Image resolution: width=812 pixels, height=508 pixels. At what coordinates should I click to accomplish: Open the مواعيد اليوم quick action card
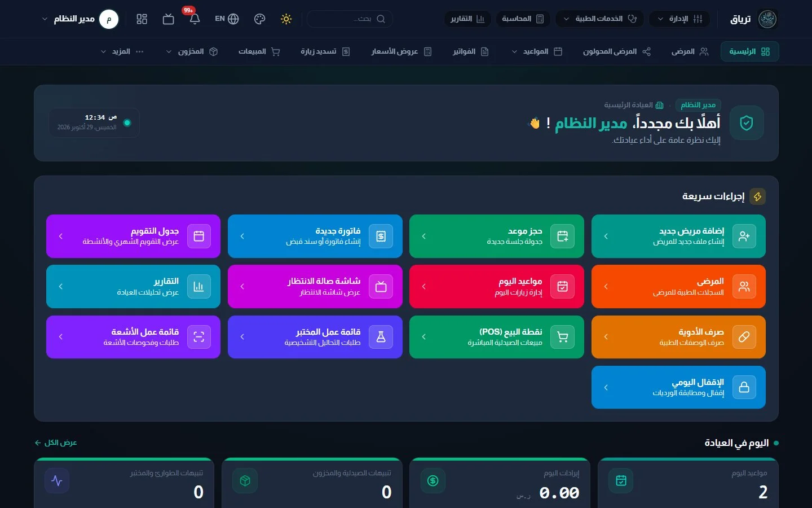(x=497, y=286)
